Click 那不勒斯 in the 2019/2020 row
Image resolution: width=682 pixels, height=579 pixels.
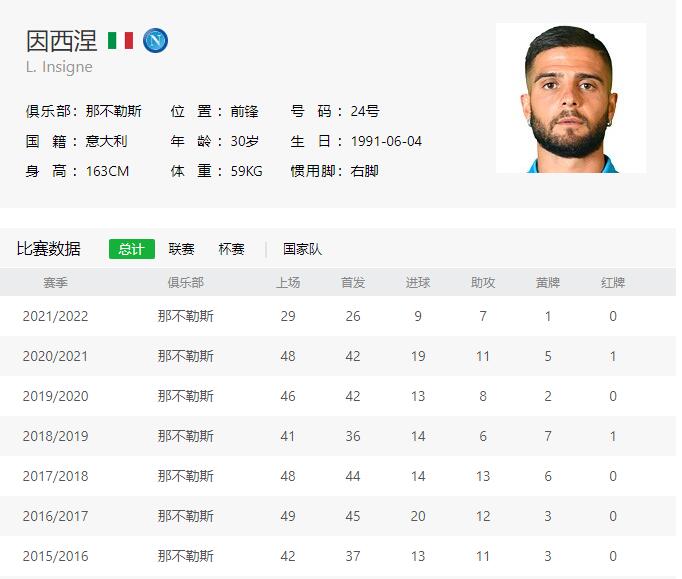point(185,396)
